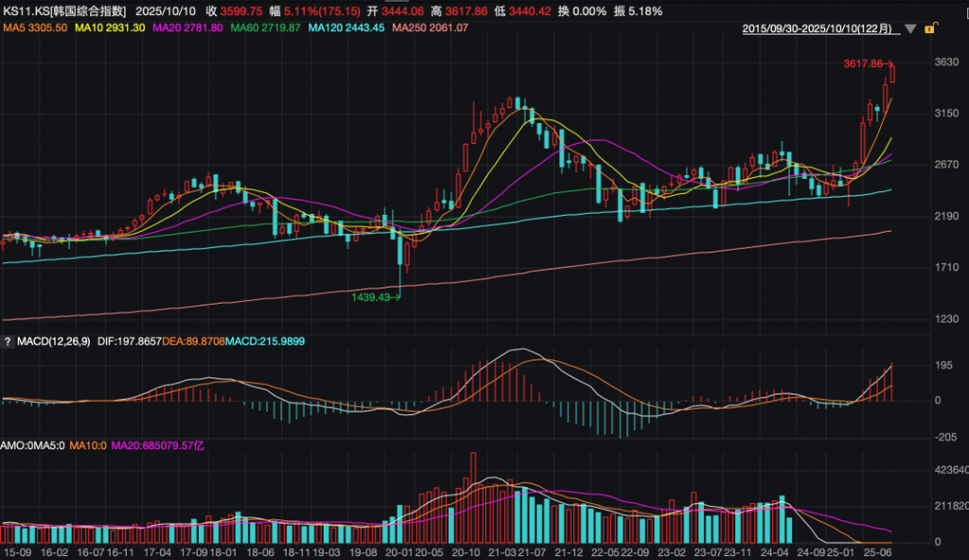Viewport: 969px width, 560px height.
Task: Select the MA120 indicator label
Action: click(x=345, y=28)
